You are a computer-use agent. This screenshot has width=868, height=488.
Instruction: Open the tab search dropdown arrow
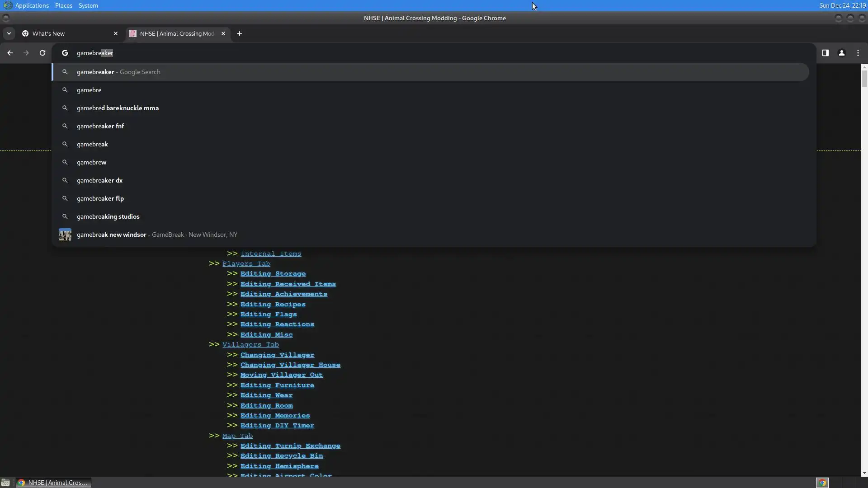[9, 33]
